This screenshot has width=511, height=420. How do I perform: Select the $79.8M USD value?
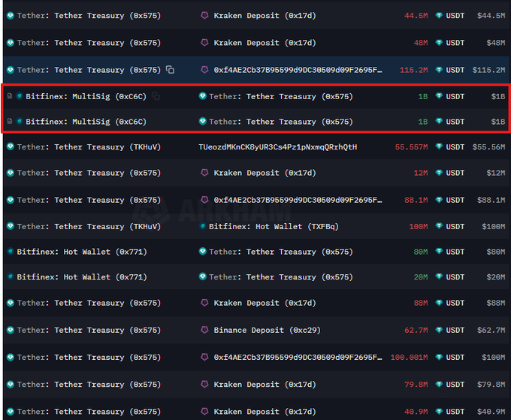491,385
